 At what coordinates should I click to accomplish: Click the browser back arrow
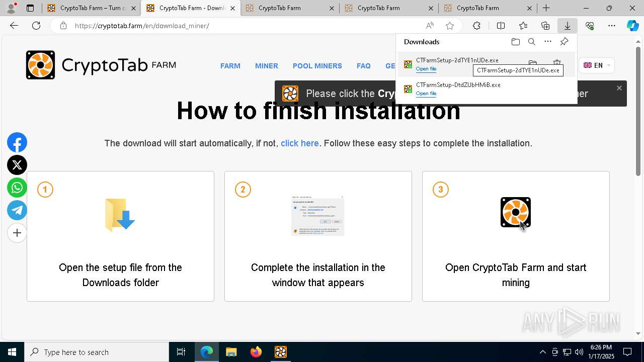14,26
